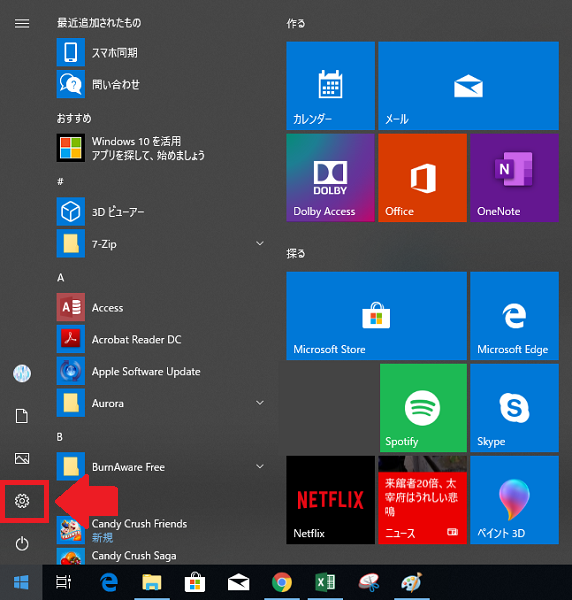Open Edge from the taskbar
This screenshot has width=572, height=600.
pos(109,582)
